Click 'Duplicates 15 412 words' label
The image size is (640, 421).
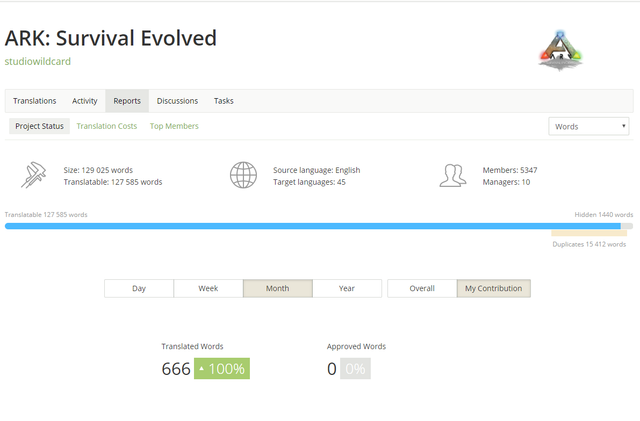tap(589, 244)
